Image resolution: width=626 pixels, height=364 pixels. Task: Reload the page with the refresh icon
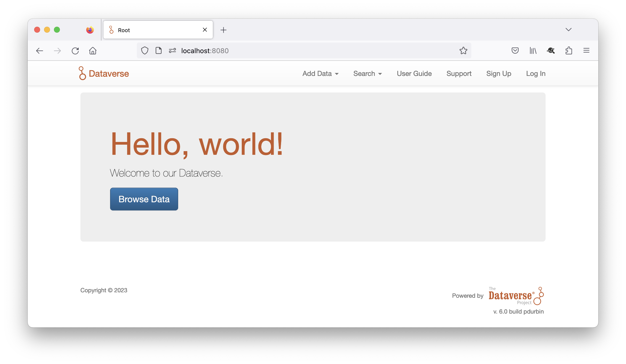[x=75, y=51]
